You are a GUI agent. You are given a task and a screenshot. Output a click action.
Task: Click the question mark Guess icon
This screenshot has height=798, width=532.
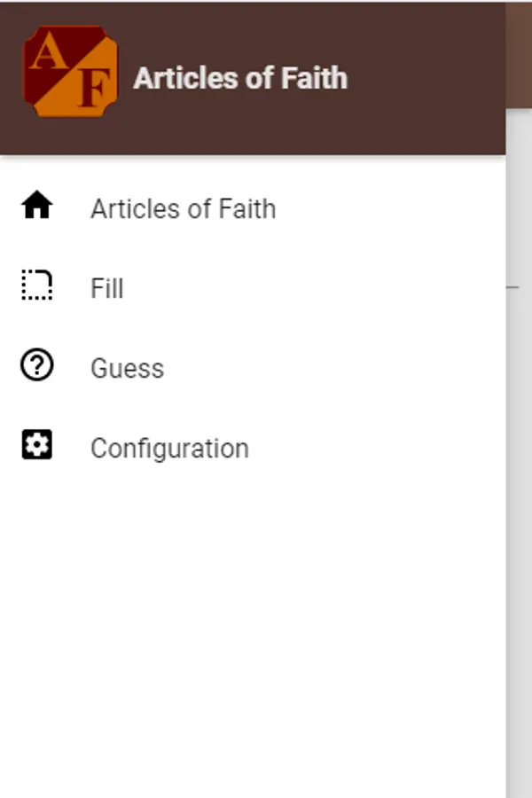[36, 364]
